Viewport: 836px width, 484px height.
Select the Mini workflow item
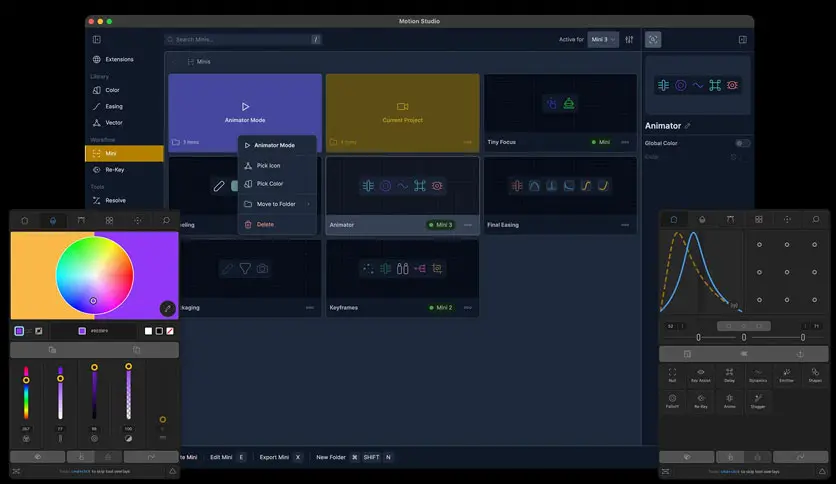click(124, 154)
